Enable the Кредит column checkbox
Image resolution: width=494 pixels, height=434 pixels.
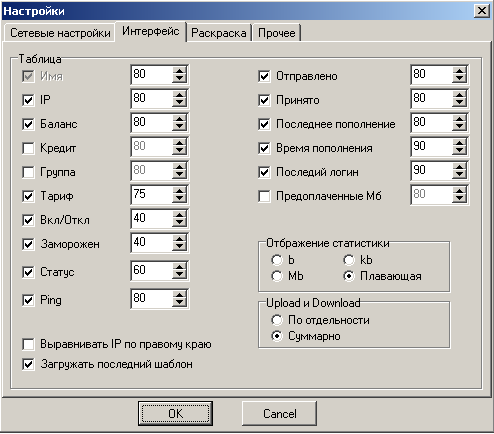coord(28,148)
